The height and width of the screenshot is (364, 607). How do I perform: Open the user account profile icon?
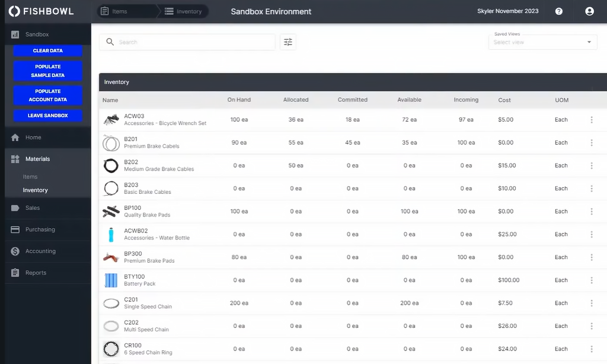pyautogui.click(x=589, y=11)
